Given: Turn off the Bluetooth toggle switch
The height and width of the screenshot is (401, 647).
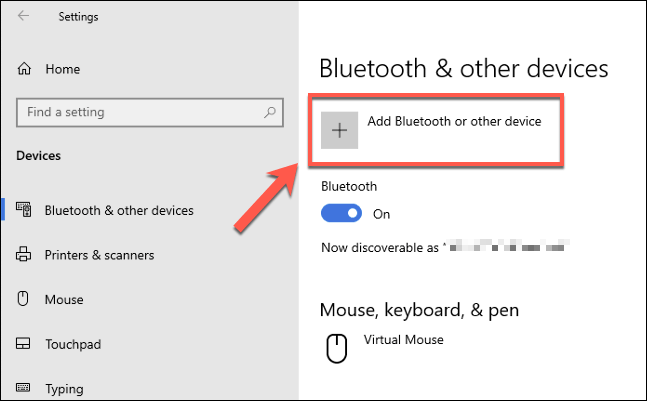Looking at the screenshot, I should [341, 213].
